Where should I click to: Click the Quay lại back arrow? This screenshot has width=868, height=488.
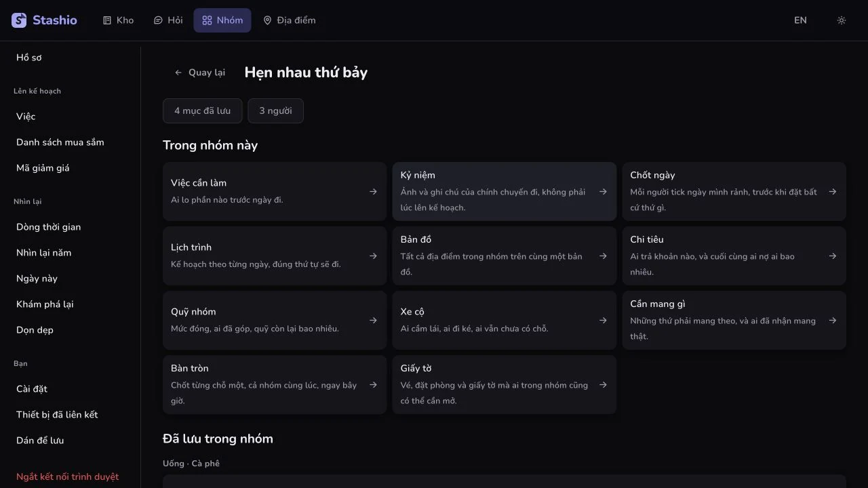pos(178,73)
